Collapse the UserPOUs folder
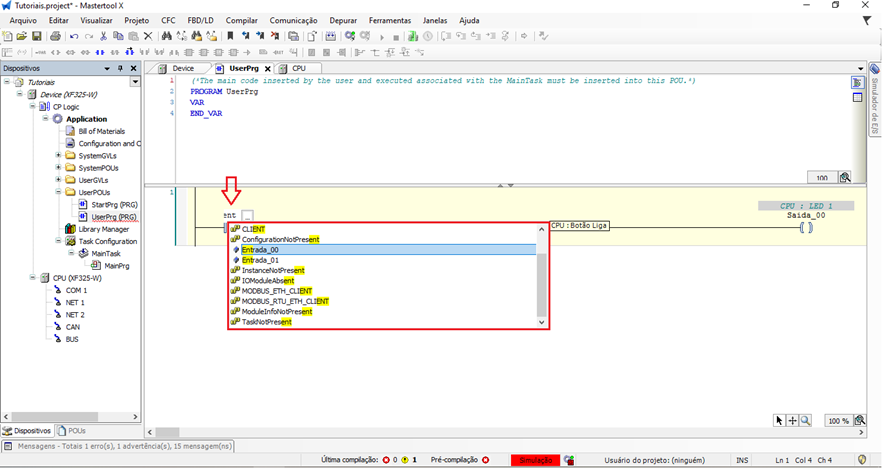The height and width of the screenshot is (468, 884). (59, 192)
